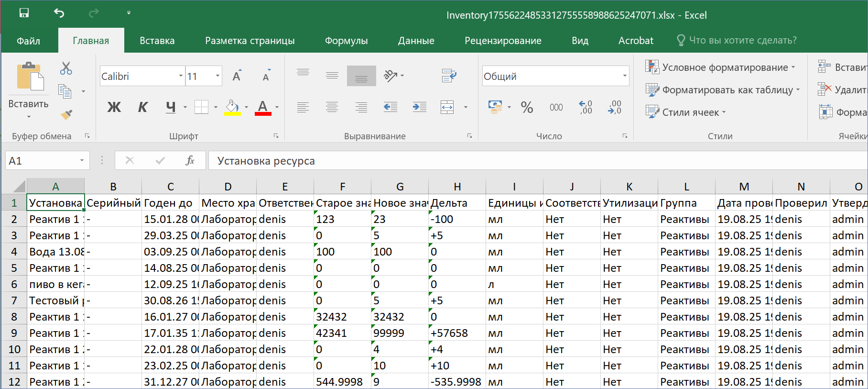Image resolution: width=868 pixels, height=389 pixels.
Task: Toggle bold formatting (Ж)
Action: pos(114,107)
